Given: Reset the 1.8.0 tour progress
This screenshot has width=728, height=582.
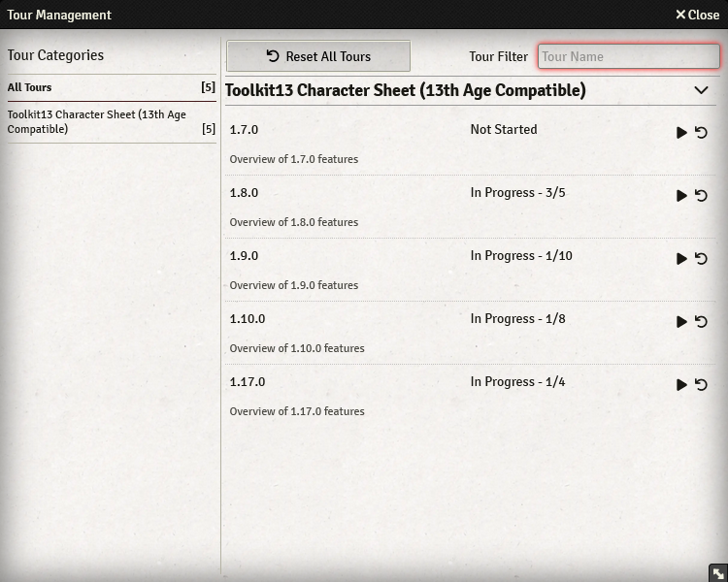Looking at the screenshot, I should pyautogui.click(x=701, y=196).
